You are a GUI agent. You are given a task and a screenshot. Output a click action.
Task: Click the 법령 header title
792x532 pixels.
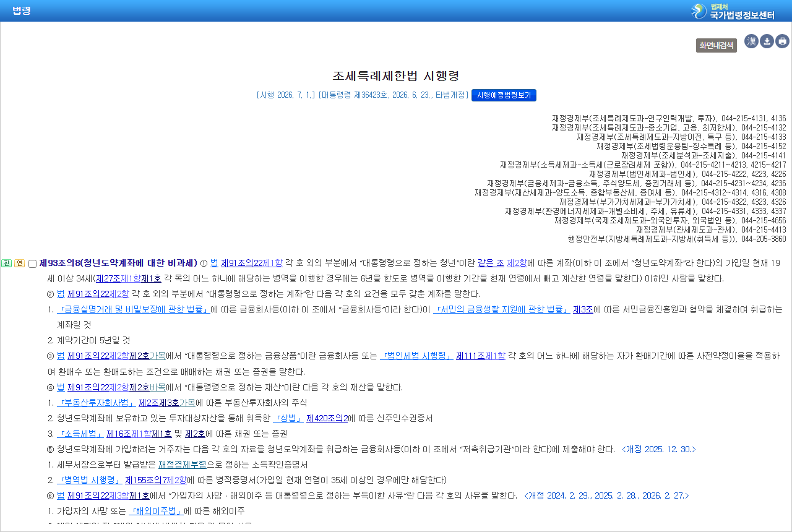[x=21, y=11]
